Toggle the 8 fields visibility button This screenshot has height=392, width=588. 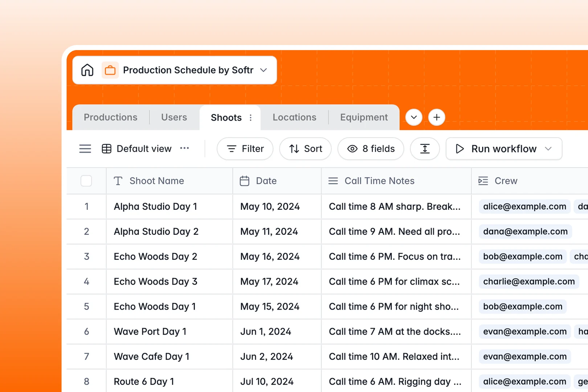point(371,149)
